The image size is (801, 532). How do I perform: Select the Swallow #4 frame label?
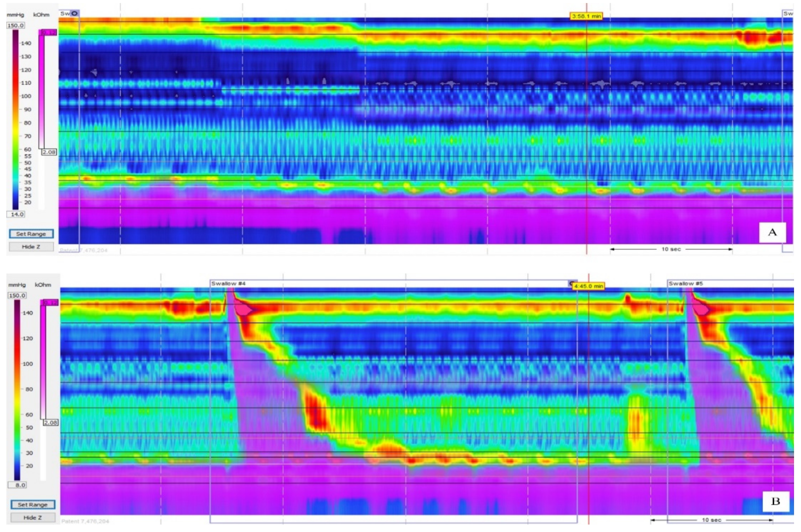(x=228, y=283)
